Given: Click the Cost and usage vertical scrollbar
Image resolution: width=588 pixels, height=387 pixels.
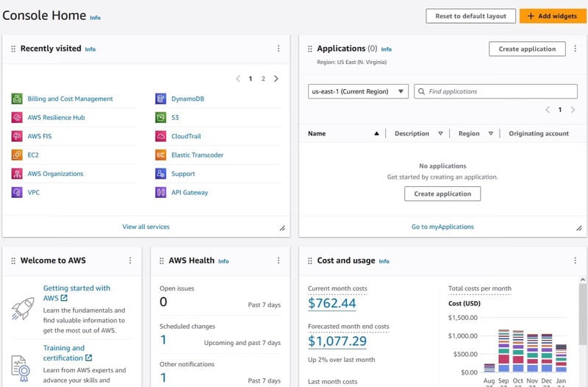Looking at the screenshot, I should (x=582, y=314).
